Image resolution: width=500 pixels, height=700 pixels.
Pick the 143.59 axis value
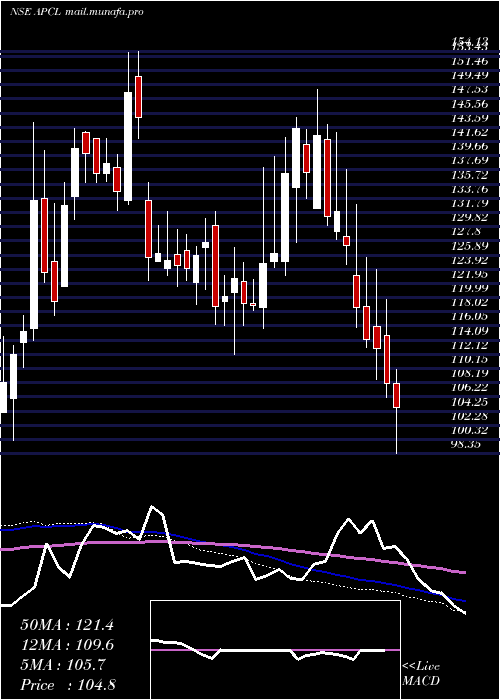(x=470, y=118)
